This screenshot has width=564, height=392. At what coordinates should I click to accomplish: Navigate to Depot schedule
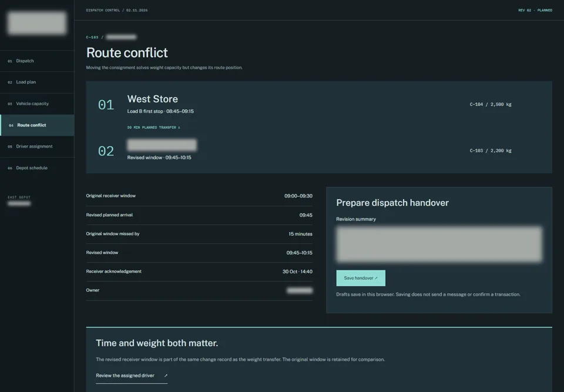pyautogui.click(x=37, y=167)
